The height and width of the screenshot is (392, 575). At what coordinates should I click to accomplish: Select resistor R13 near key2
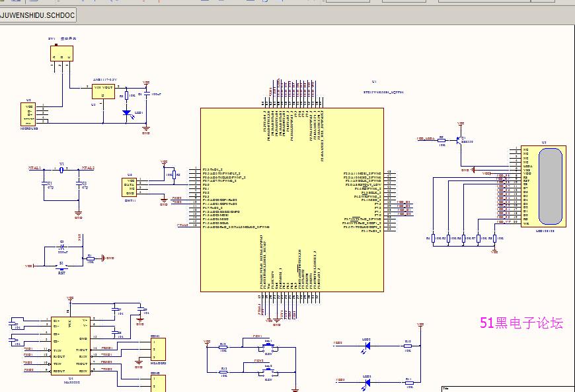coord(223,372)
